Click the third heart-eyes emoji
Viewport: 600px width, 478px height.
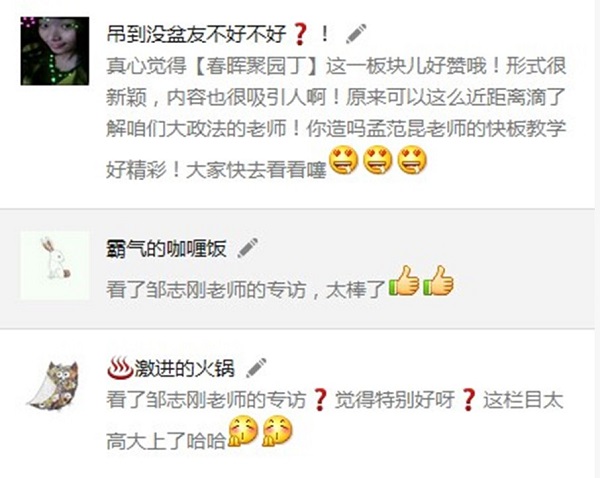[412, 160]
